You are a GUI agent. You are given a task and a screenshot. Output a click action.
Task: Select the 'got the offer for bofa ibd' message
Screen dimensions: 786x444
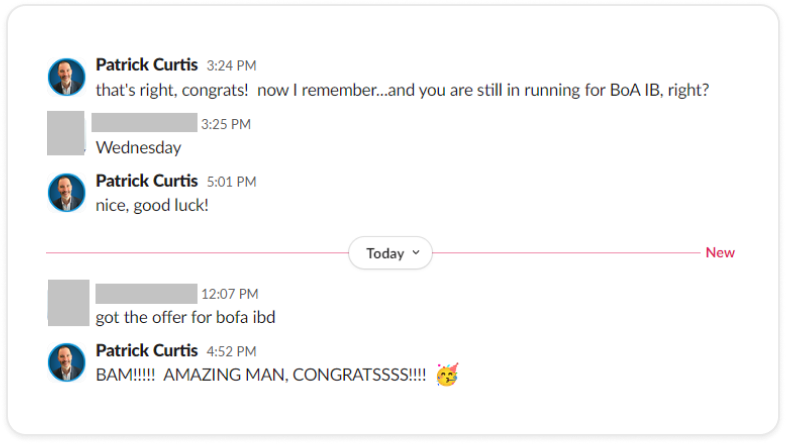click(x=185, y=318)
